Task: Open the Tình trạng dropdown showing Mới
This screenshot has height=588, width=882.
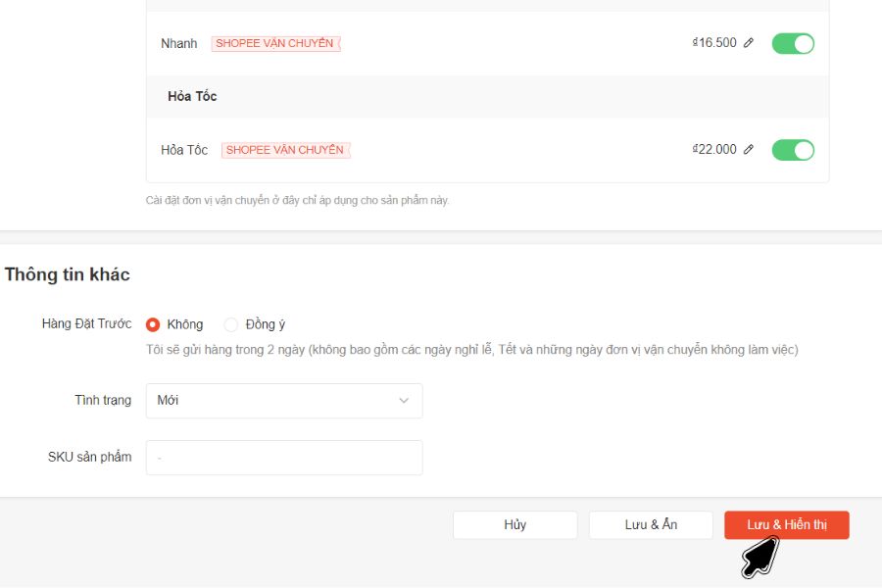Action: click(x=284, y=401)
